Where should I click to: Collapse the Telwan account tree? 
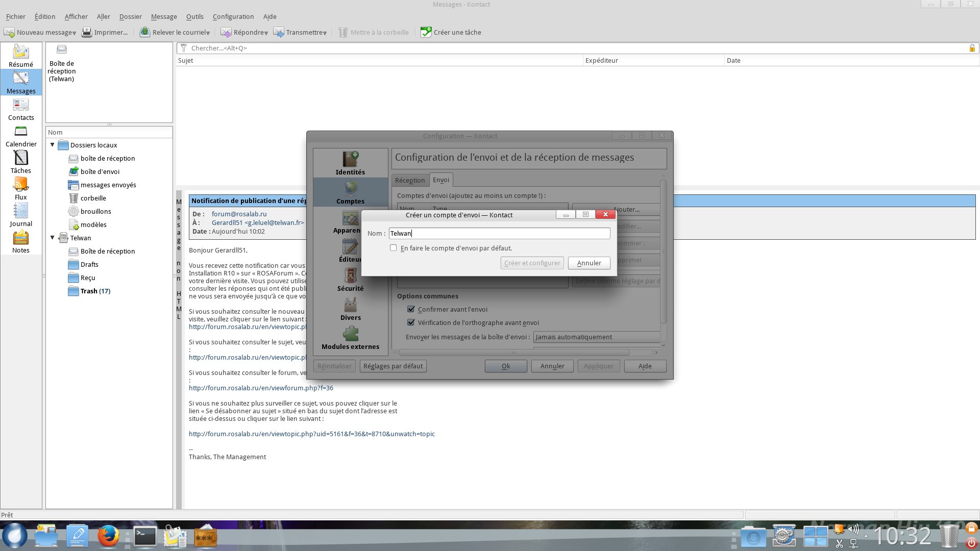[52, 238]
